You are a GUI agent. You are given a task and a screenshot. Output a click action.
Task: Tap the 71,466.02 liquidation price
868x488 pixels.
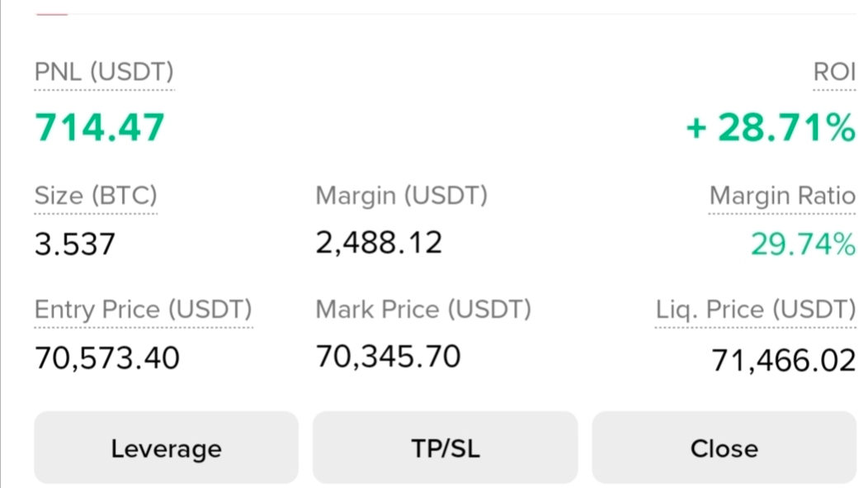[783, 360]
